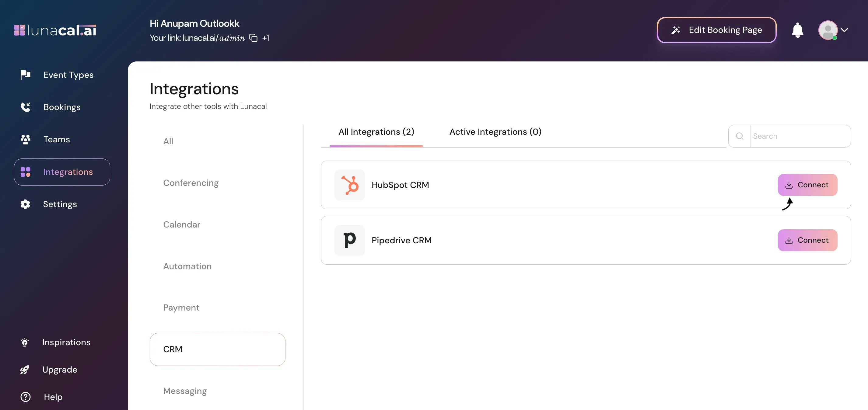Screen dimensions: 868x410
Task: Click the notification bell icon
Action: pyautogui.click(x=797, y=30)
